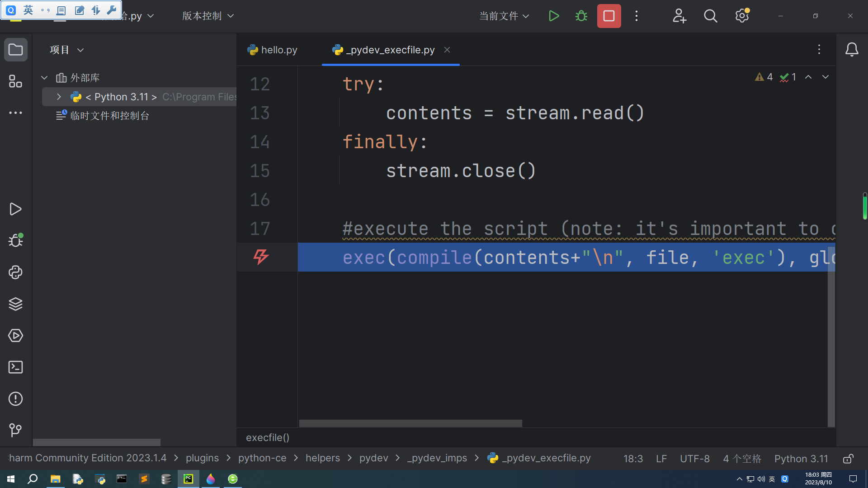
Task: Open the Git version control tool window
Action: click(x=16, y=430)
